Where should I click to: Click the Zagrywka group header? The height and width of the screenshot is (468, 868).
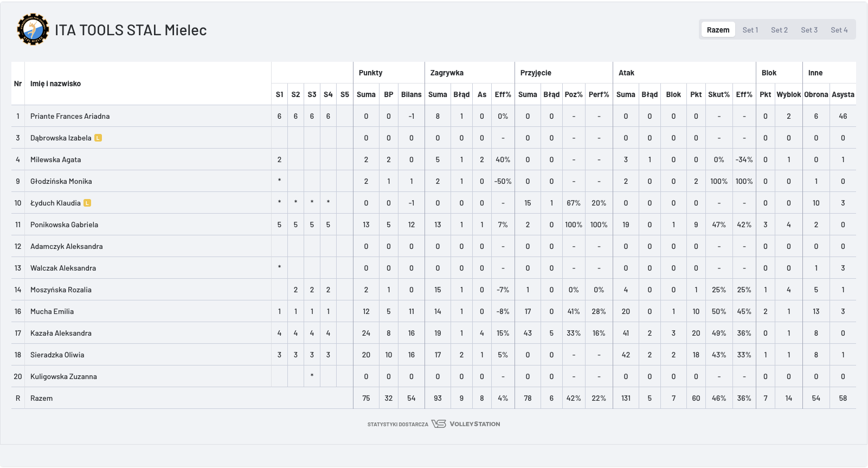[447, 73]
